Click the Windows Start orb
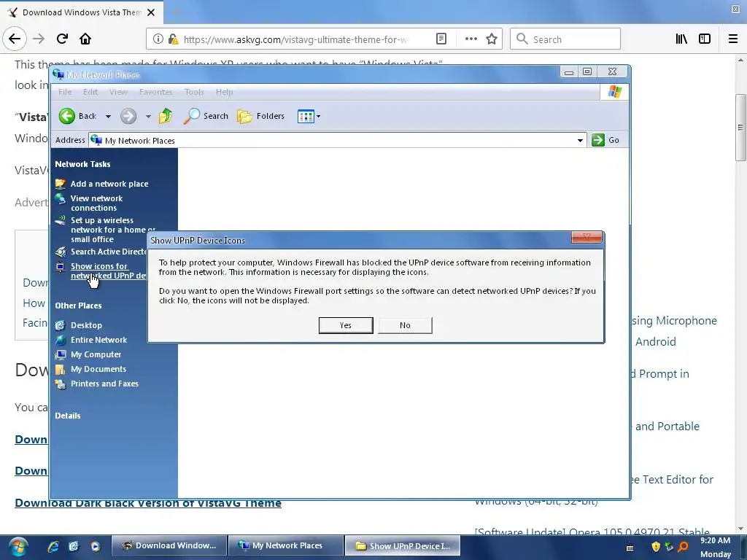Viewport: 747px width, 560px height. (x=18, y=547)
